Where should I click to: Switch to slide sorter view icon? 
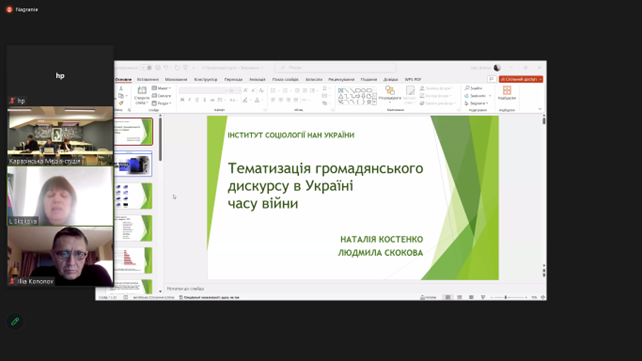[x=460, y=297]
